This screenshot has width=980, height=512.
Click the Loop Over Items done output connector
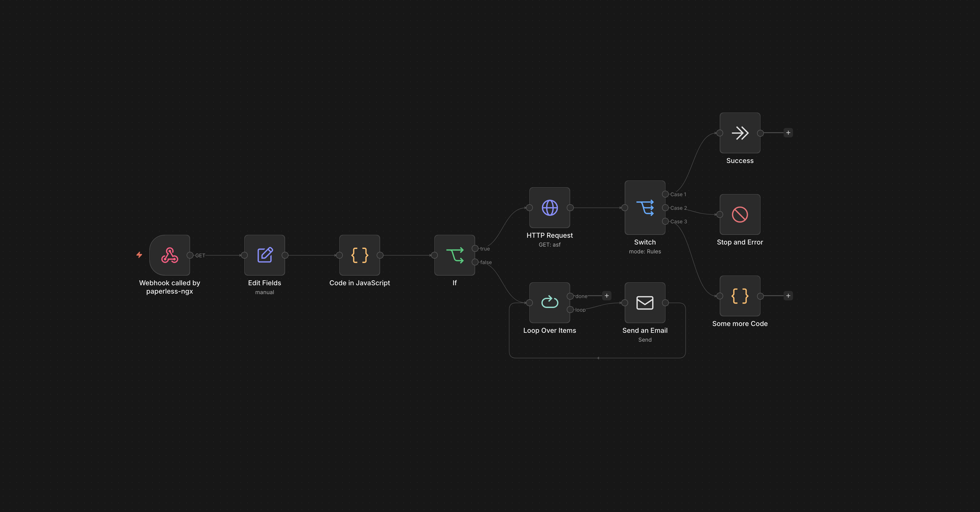[x=570, y=296]
